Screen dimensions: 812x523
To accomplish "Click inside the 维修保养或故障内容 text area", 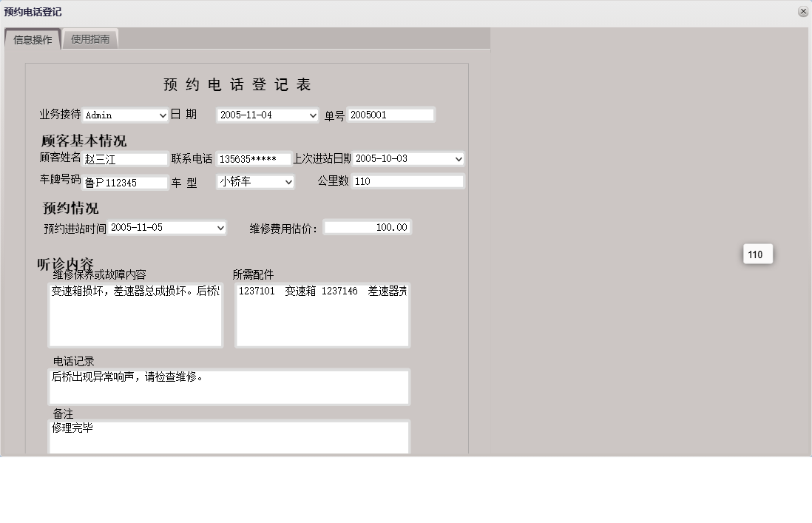I will (x=135, y=314).
